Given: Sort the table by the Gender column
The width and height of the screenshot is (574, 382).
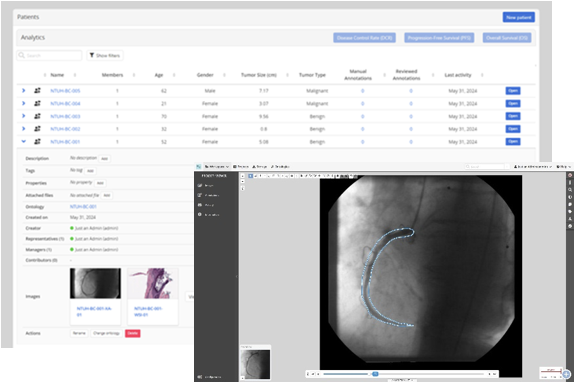Looking at the screenshot, I should click(x=205, y=75).
